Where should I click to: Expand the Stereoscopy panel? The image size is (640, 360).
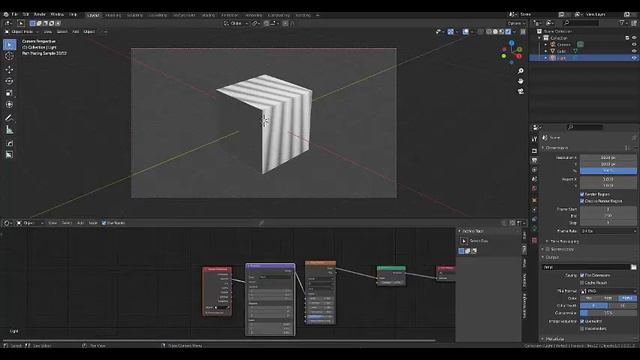(559, 249)
